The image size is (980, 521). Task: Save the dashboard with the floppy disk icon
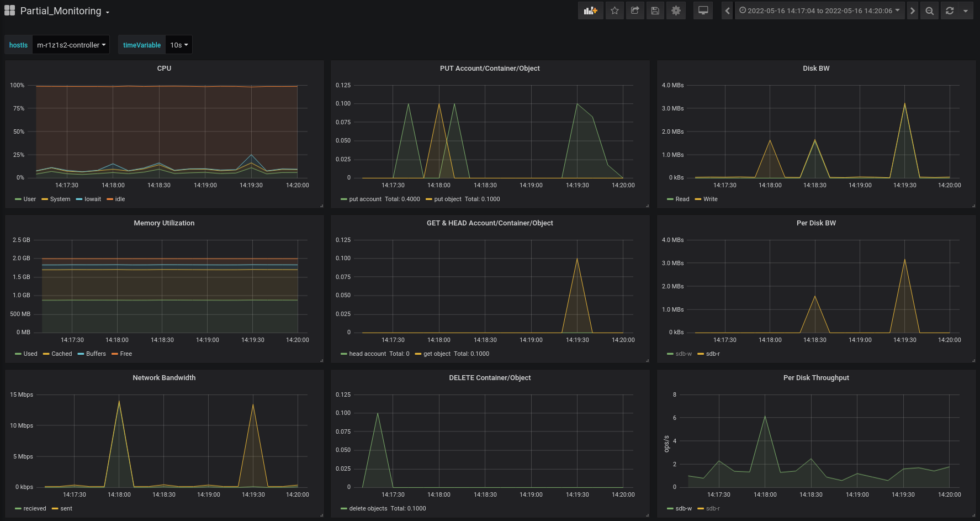click(655, 10)
